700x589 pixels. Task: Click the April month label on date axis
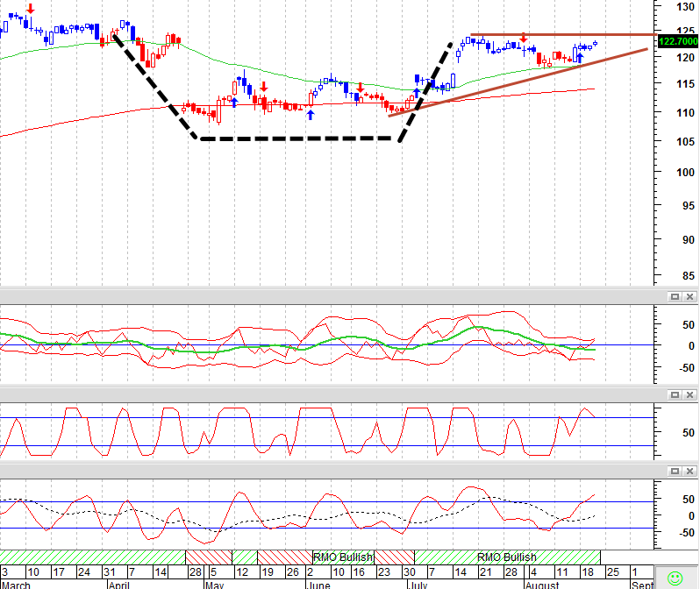(118, 585)
